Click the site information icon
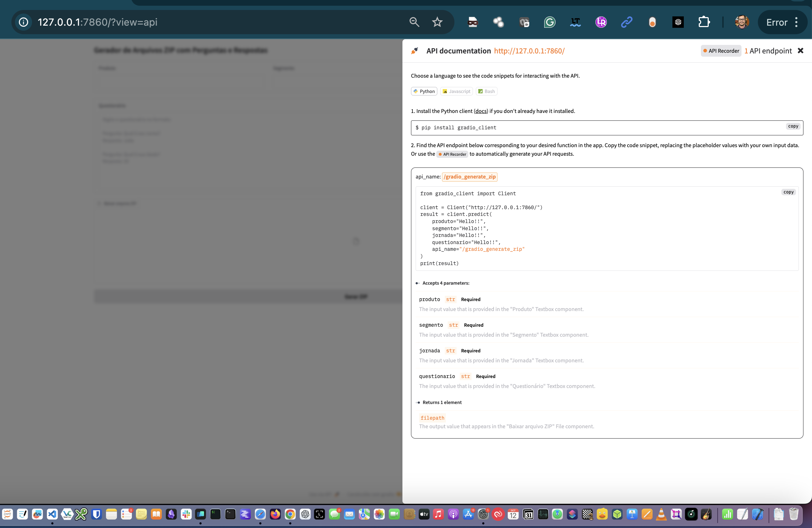Image resolution: width=812 pixels, height=528 pixels. pos(24,22)
